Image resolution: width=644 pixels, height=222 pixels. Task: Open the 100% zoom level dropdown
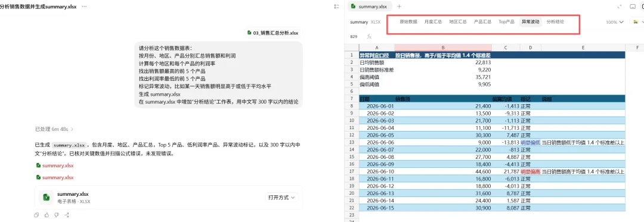pyautogui.click(x=614, y=22)
